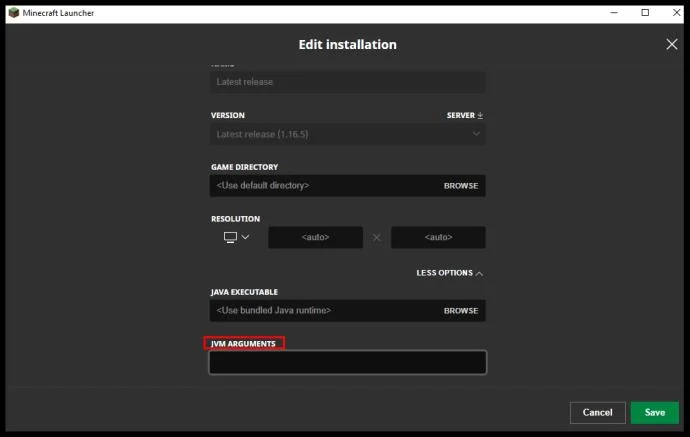Image resolution: width=690 pixels, height=437 pixels.
Task: Click the Edit installation heading
Action: click(x=348, y=44)
